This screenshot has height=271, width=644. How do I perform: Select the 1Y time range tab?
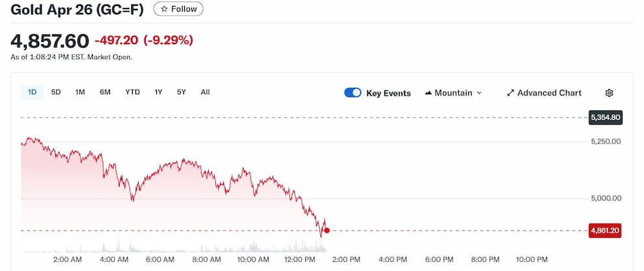(x=158, y=92)
